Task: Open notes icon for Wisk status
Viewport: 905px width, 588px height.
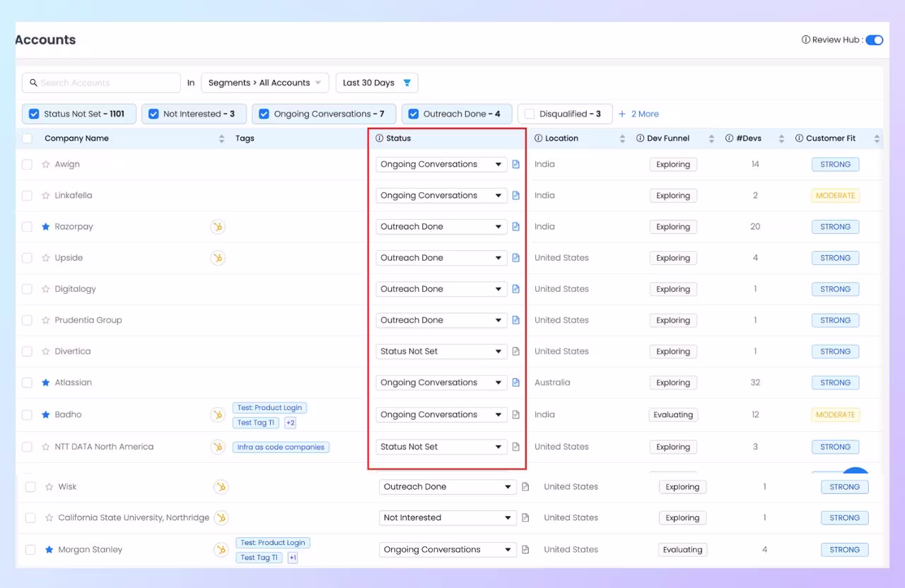Action: [x=525, y=487]
